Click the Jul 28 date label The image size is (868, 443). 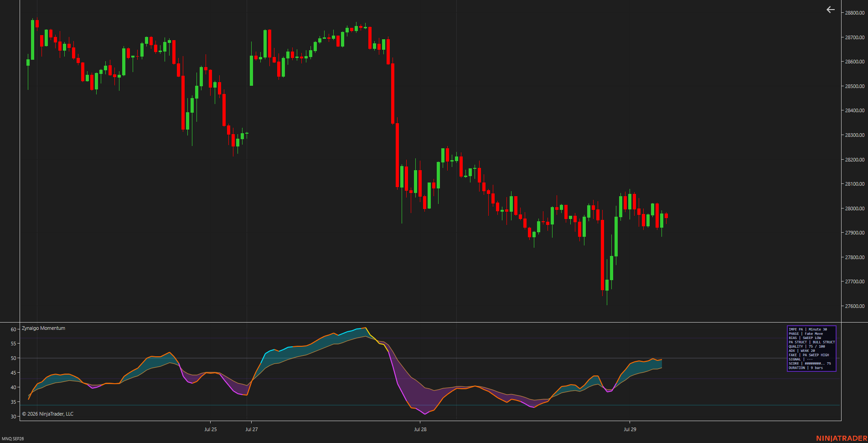420,429
